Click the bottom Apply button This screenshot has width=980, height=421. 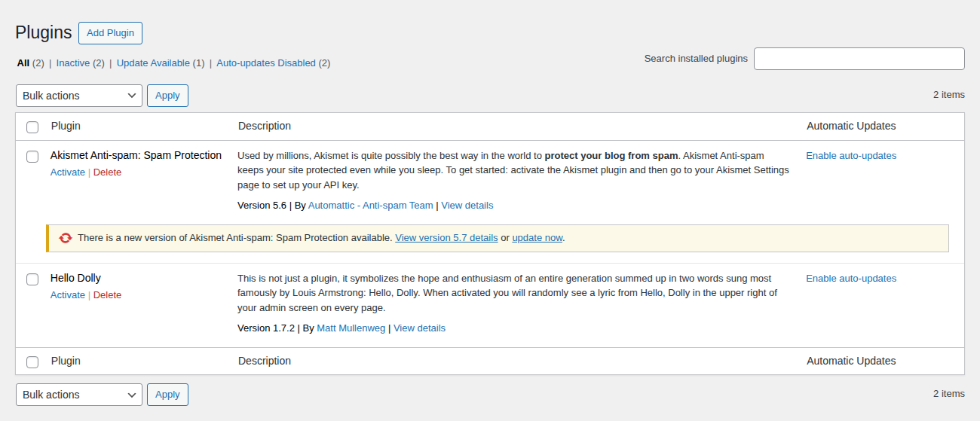167,395
